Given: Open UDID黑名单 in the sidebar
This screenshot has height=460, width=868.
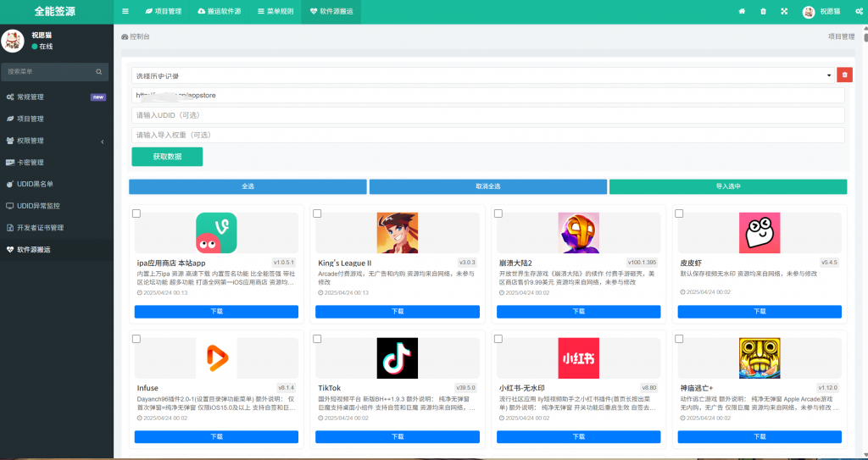Looking at the screenshot, I should click(x=57, y=185).
